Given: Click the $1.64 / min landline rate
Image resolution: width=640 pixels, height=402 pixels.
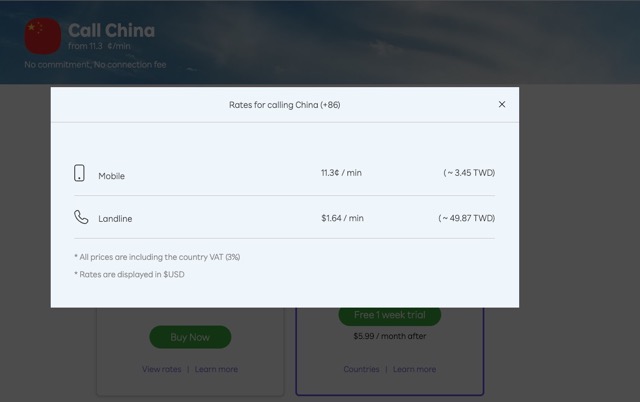Looking at the screenshot, I should (x=342, y=217).
